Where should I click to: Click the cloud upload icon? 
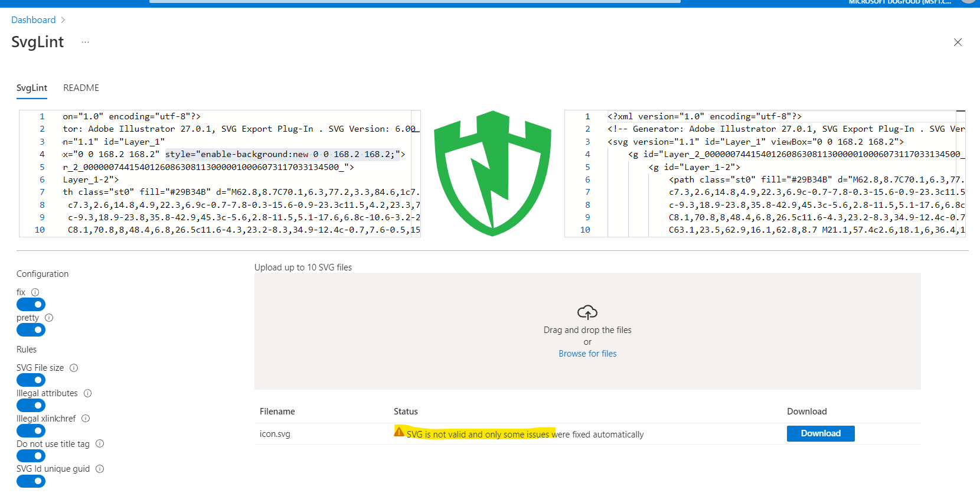587,312
